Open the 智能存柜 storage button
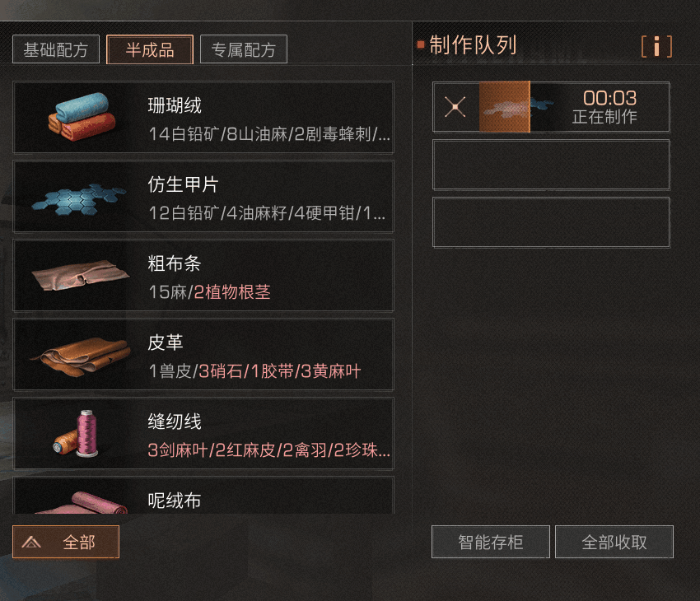This screenshot has height=601, width=700. click(x=490, y=542)
